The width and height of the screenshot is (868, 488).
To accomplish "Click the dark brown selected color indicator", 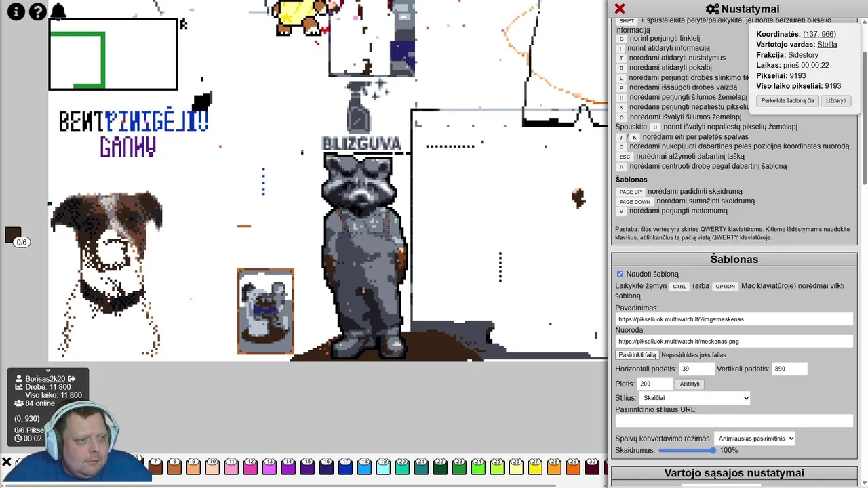I will [x=13, y=235].
